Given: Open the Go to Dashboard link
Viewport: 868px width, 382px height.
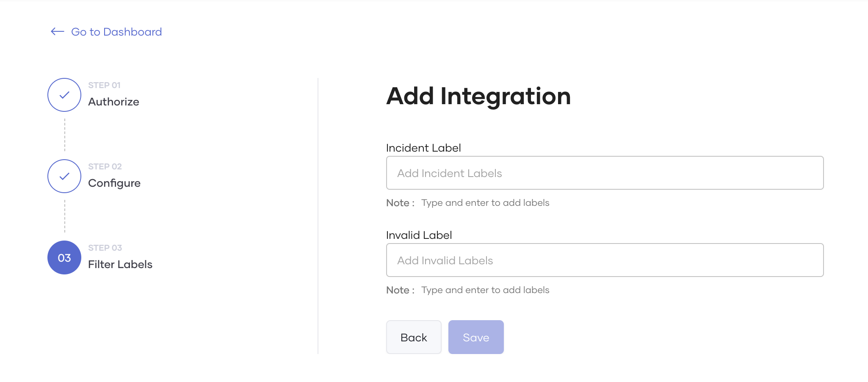Looking at the screenshot, I should 116,32.
